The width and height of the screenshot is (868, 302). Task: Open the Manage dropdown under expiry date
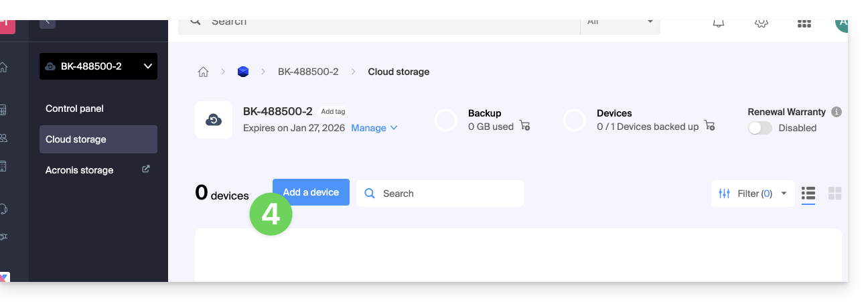click(374, 128)
